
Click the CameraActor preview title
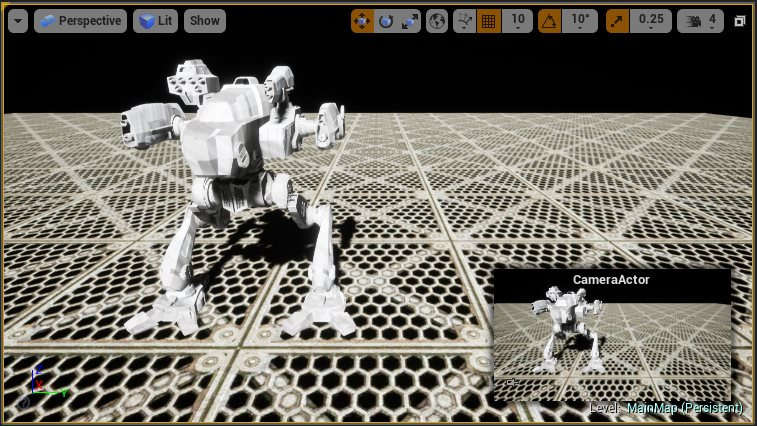[611, 280]
